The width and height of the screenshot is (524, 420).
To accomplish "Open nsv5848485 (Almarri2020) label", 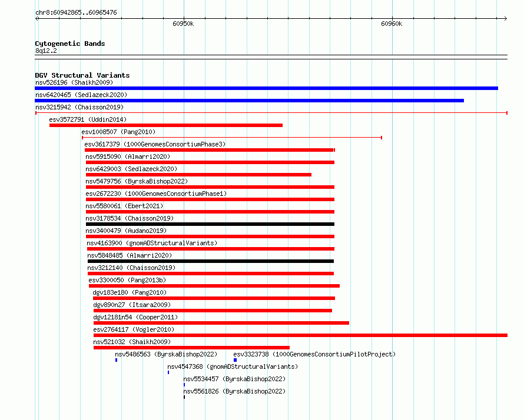I will [x=130, y=255].
